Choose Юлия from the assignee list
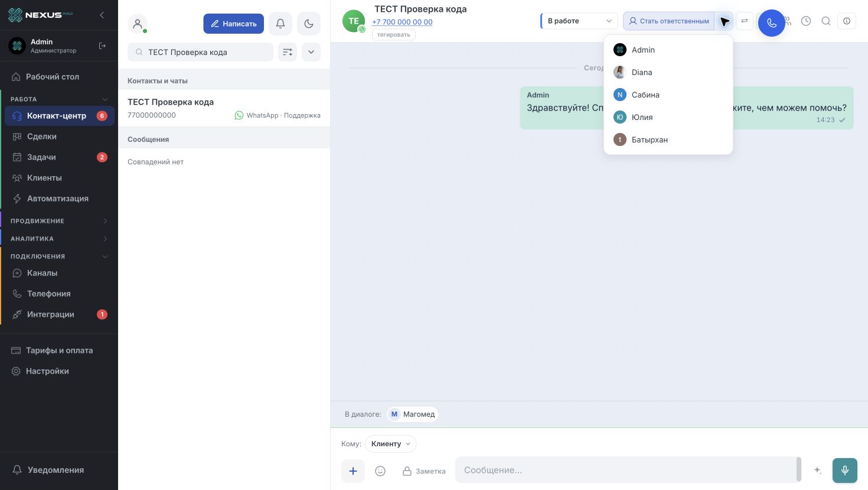Screen dimensions: 868x490 point(668,117)
